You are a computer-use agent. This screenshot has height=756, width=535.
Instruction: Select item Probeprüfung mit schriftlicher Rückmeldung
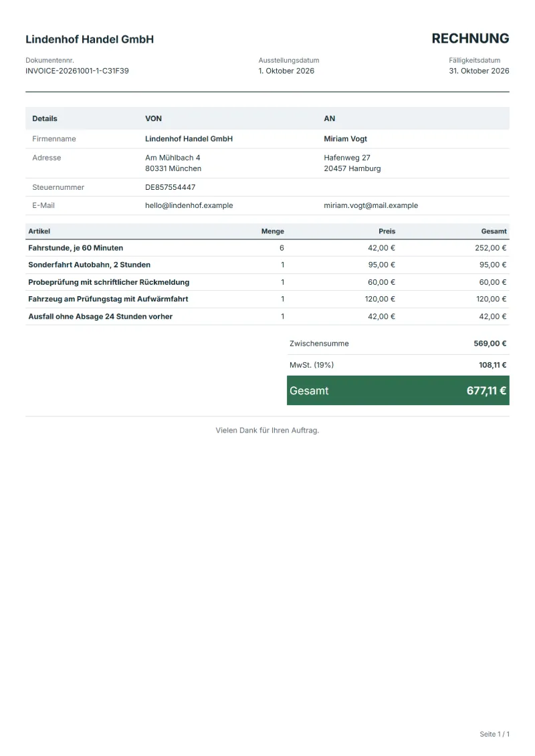109,282
